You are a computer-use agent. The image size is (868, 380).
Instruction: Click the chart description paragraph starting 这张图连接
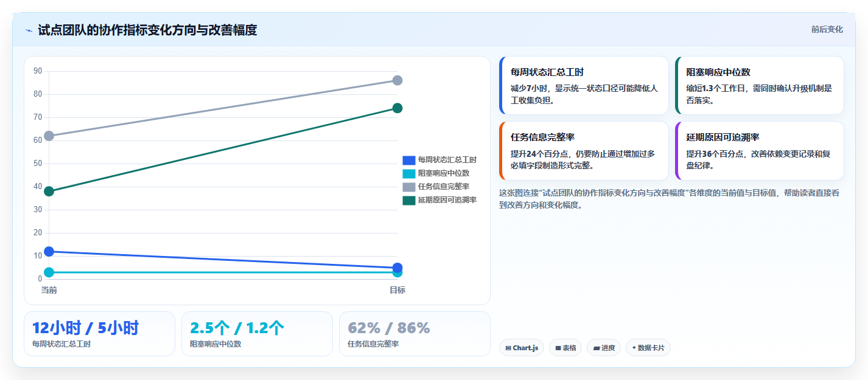[670, 199]
